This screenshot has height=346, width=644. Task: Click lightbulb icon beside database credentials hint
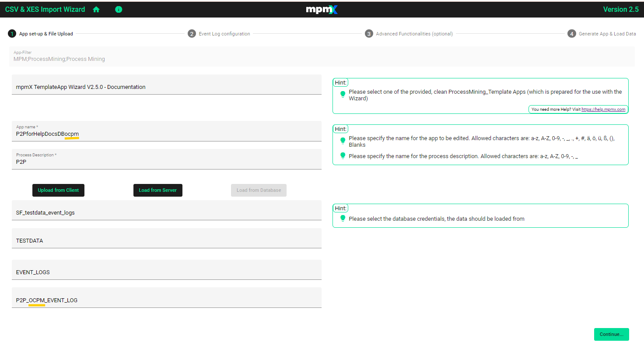point(343,218)
